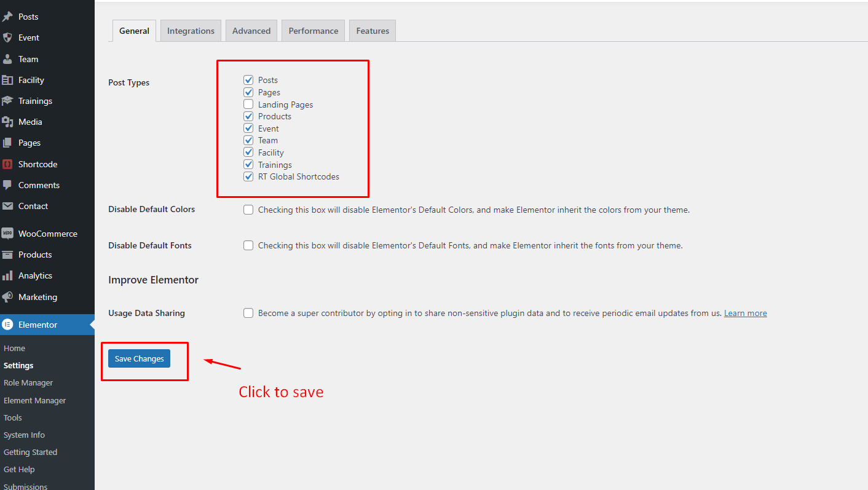Click the Team person icon in sidebar
This screenshot has height=490, width=868.
pos(7,59)
